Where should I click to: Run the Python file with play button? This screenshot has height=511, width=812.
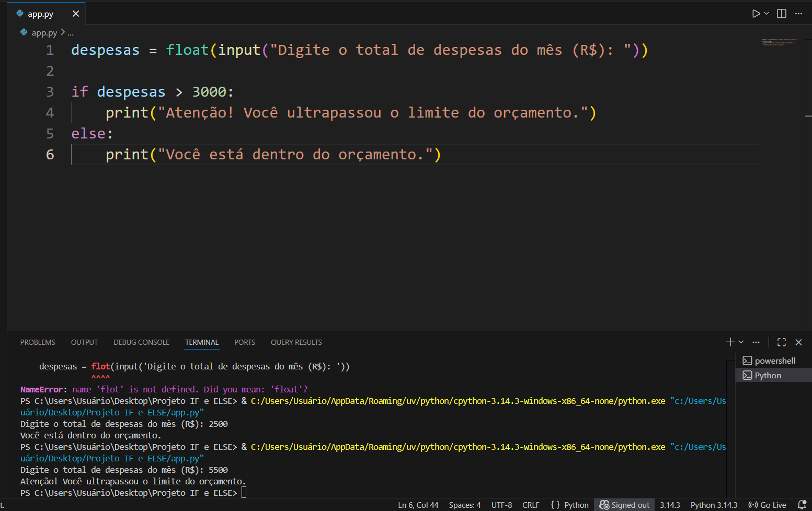pyautogui.click(x=756, y=14)
